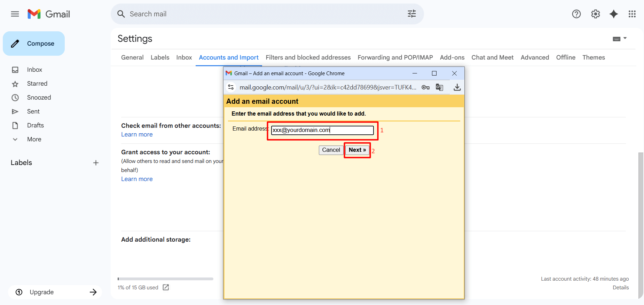644x305 pixels.
Task: Click Learn more under Check email
Action: (x=137, y=134)
